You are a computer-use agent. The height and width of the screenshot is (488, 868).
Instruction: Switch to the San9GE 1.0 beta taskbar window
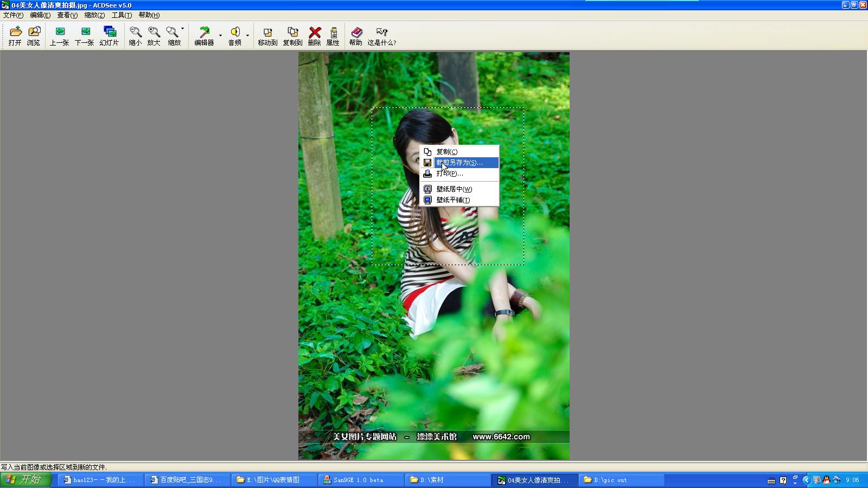(358, 480)
